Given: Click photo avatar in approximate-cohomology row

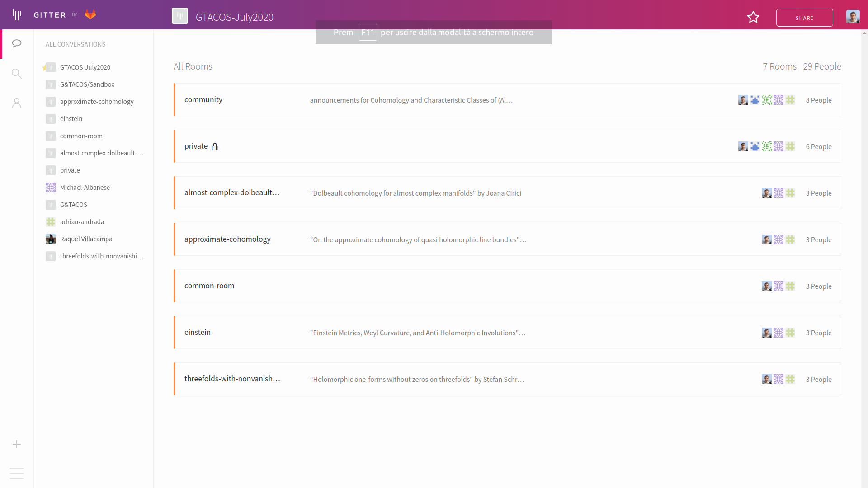Looking at the screenshot, I should coord(767,239).
